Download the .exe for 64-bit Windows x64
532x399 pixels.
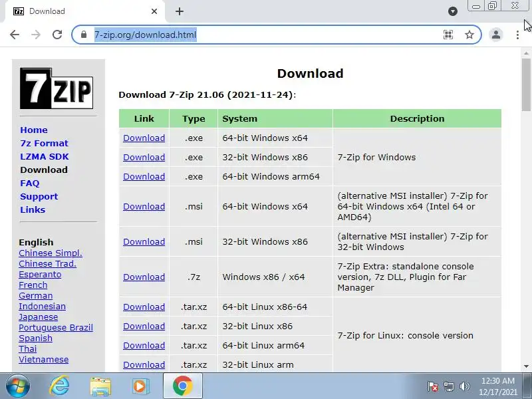(x=144, y=138)
